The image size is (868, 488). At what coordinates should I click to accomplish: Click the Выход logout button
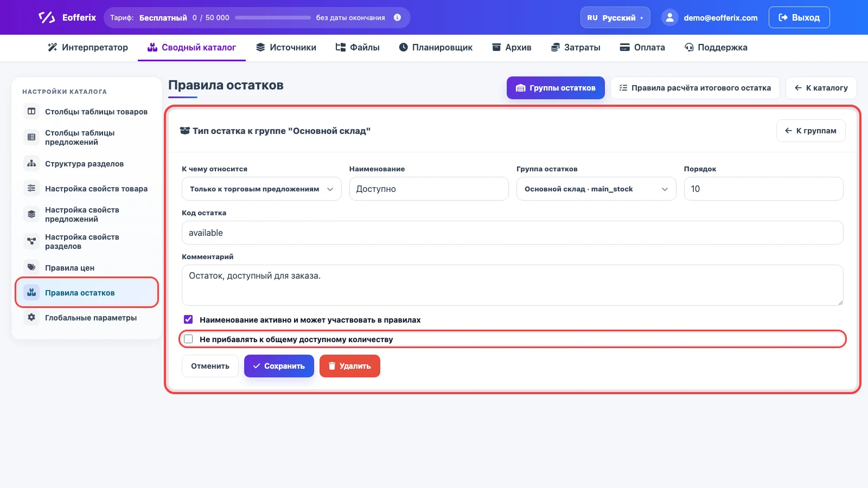pyautogui.click(x=799, y=17)
